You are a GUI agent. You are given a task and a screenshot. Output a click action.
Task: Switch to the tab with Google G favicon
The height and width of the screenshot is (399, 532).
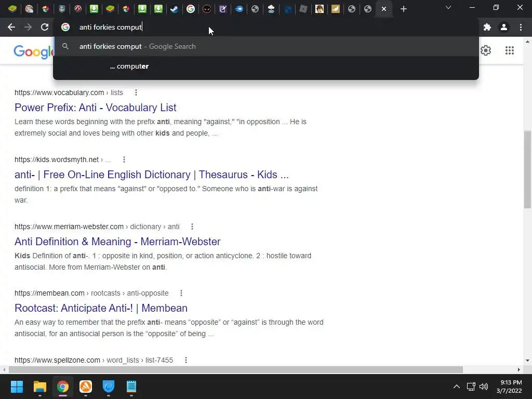[191, 9]
